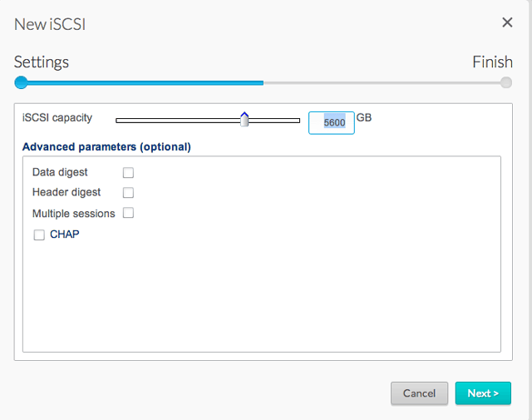Click the CHAP label text
Viewport: 532px width, 420px height.
65,235
